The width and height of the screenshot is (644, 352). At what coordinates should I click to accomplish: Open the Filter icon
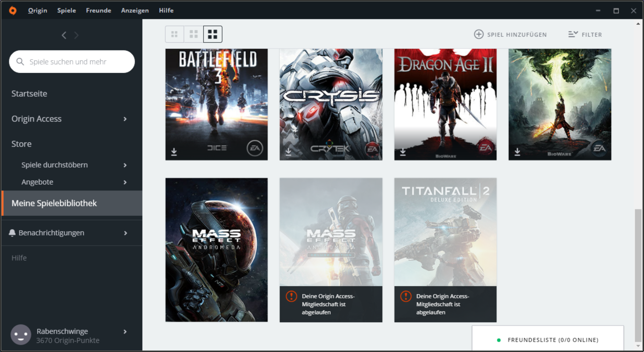pyautogui.click(x=573, y=34)
